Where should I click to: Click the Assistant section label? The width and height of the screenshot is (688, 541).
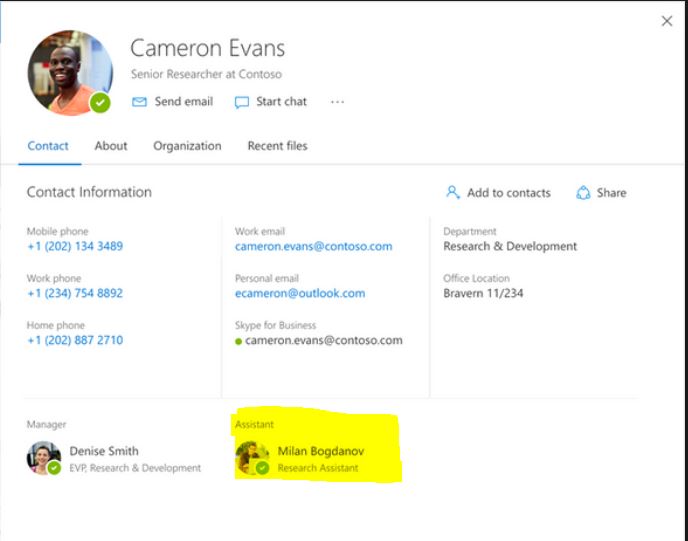tap(254, 424)
